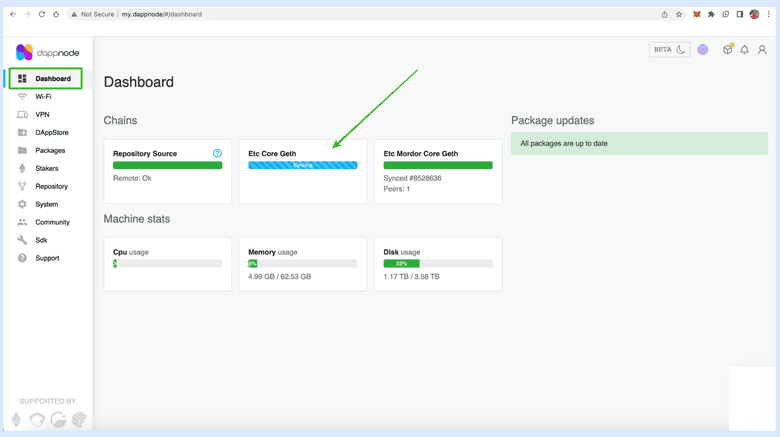Open the notifications bell
The width and height of the screenshot is (780, 437).
click(744, 50)
